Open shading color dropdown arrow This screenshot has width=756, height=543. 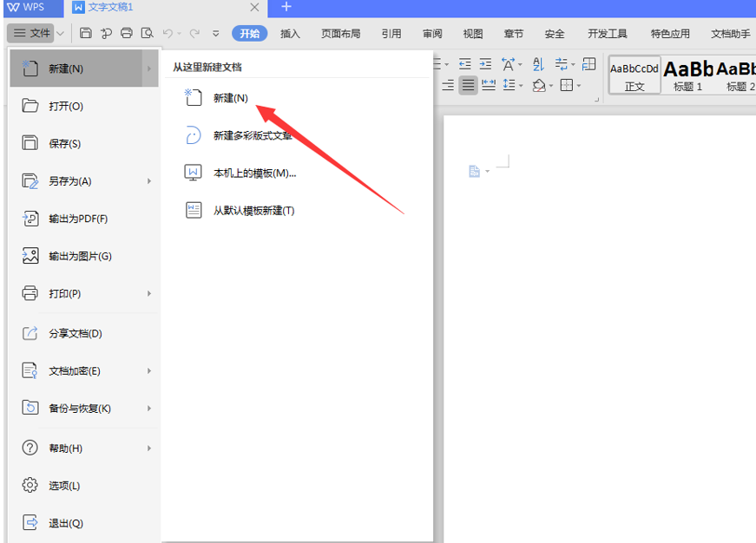pyautogui.click(x=550, y=86)
